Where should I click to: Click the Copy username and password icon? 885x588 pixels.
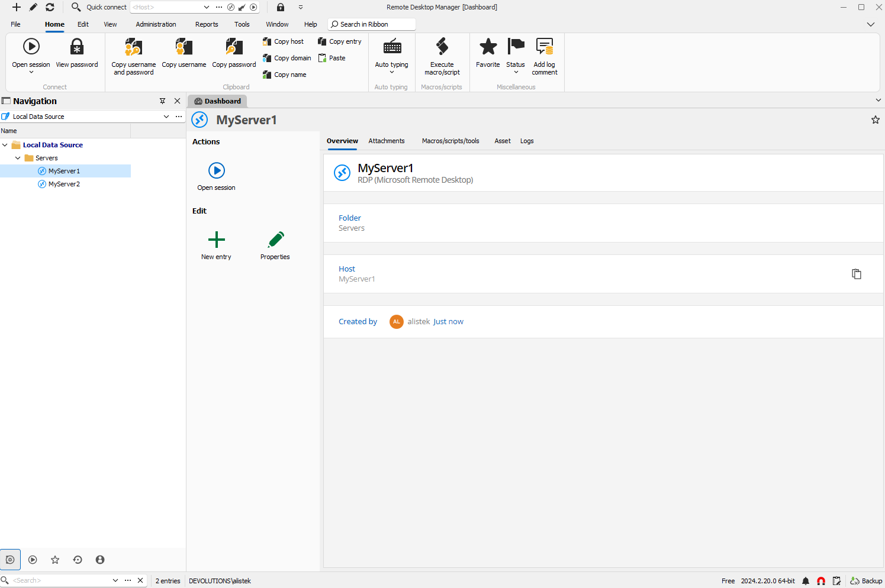134,46
